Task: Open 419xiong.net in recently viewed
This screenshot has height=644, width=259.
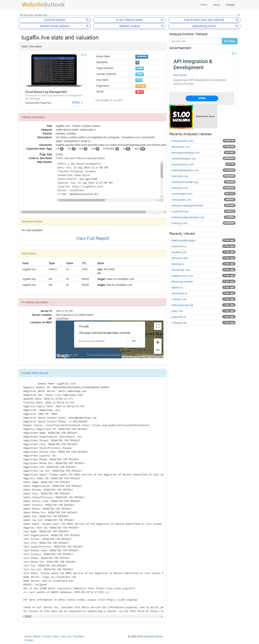Action: coord(179,323)
